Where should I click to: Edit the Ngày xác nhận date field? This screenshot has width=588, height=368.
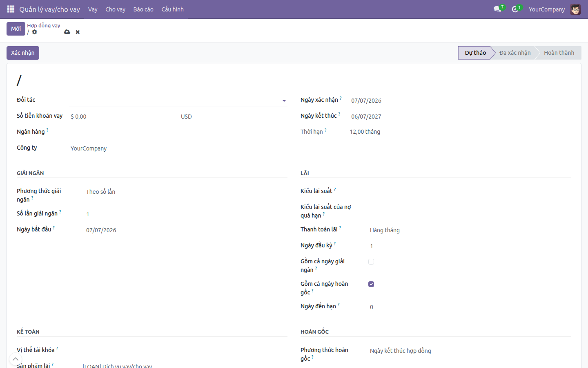pyautogui.click(x=461, y=101)
